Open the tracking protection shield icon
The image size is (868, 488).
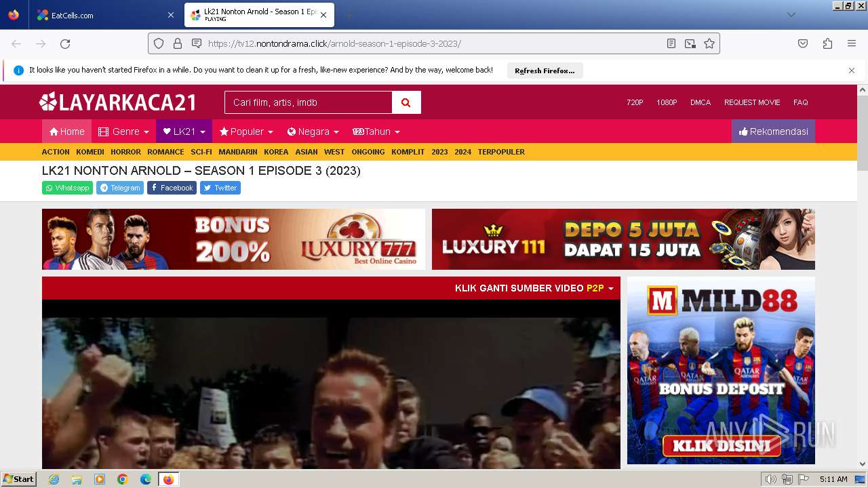point(159,43)
